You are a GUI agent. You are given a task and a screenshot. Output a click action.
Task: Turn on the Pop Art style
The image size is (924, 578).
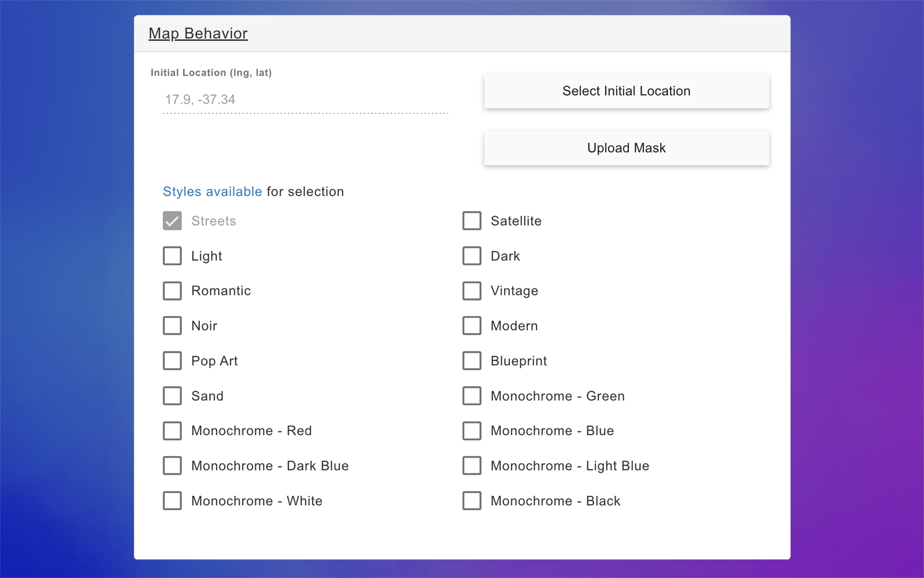172,361
